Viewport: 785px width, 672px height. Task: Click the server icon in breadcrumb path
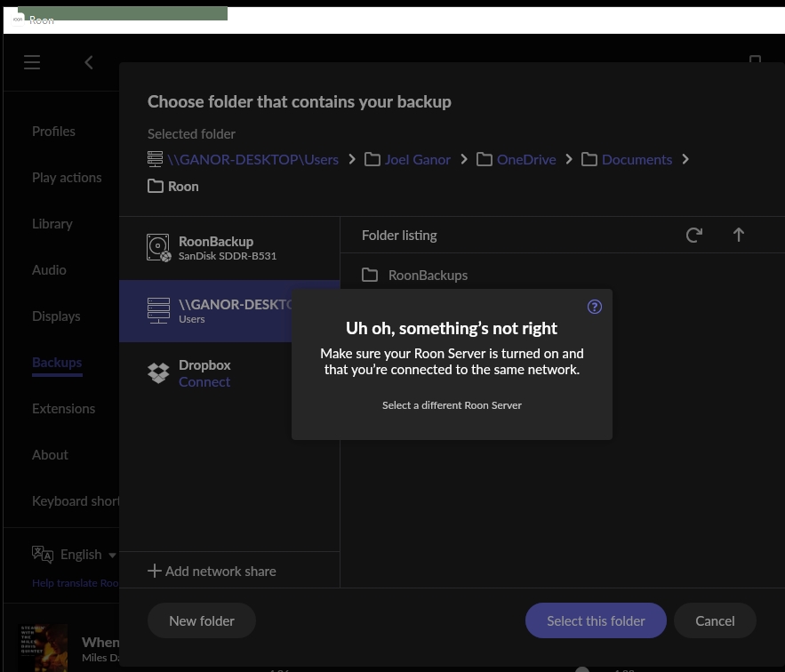[156, 159]
